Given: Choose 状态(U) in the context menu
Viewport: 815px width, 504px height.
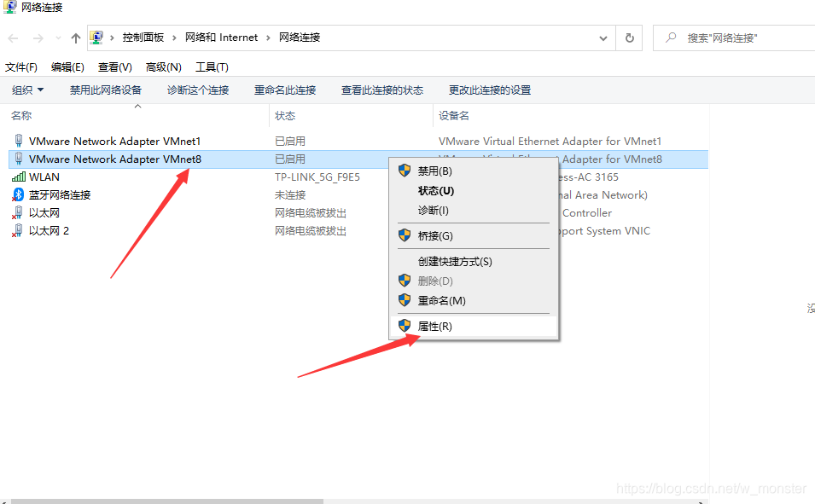Looking at the screenshot, I should click(474, 191).
